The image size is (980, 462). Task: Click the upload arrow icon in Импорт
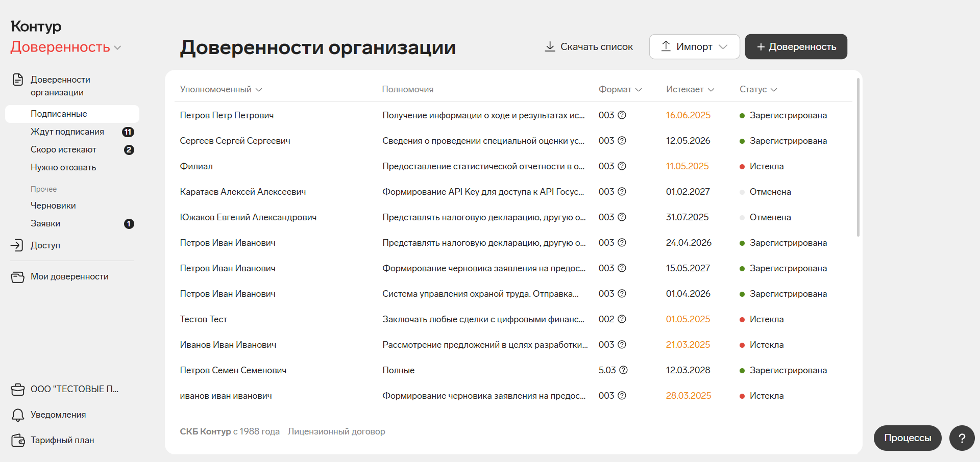pos(666,46)
